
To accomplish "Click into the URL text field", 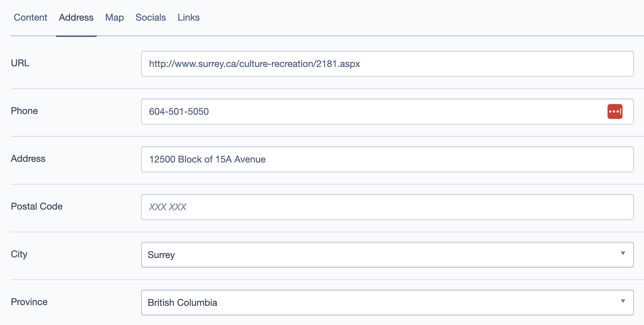I will coord(387,64).
